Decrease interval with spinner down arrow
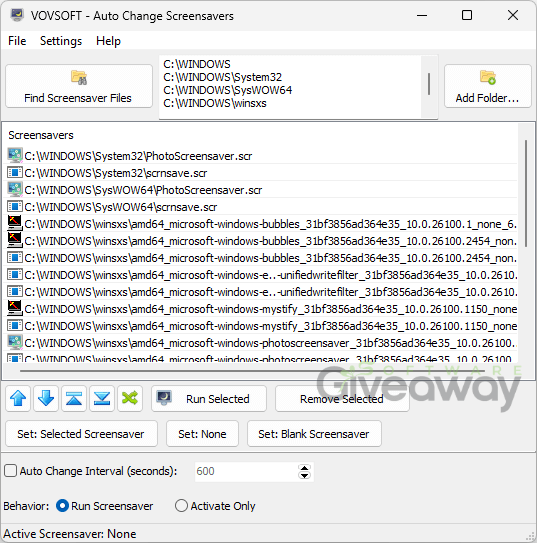 304,475
